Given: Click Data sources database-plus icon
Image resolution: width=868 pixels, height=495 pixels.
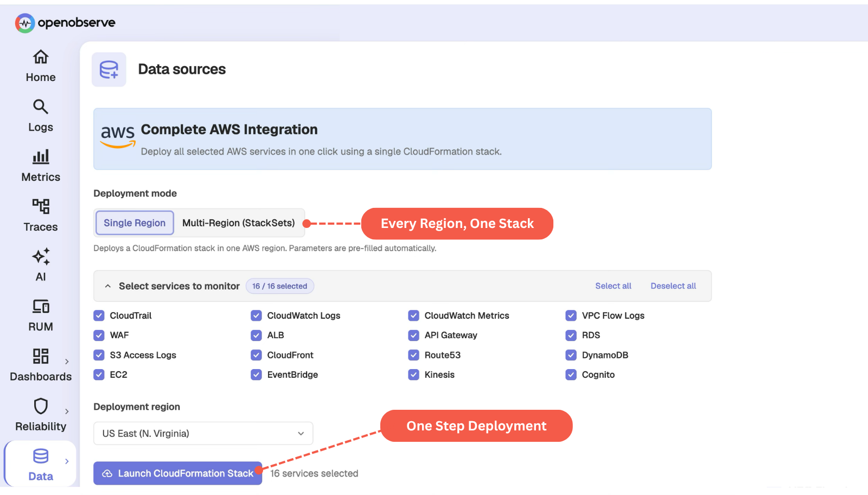Looking at the screenshot, I should (x=109, y=69).
